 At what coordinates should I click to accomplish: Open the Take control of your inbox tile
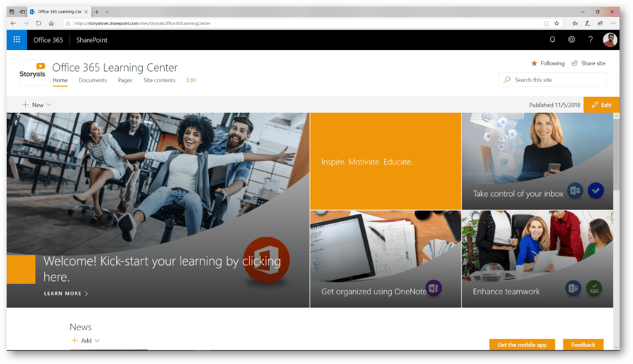click(537, 161)
